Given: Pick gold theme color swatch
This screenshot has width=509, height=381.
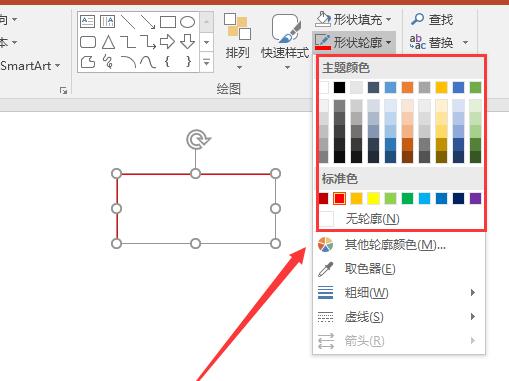Looking at the screenshot, I should point(441,88).
